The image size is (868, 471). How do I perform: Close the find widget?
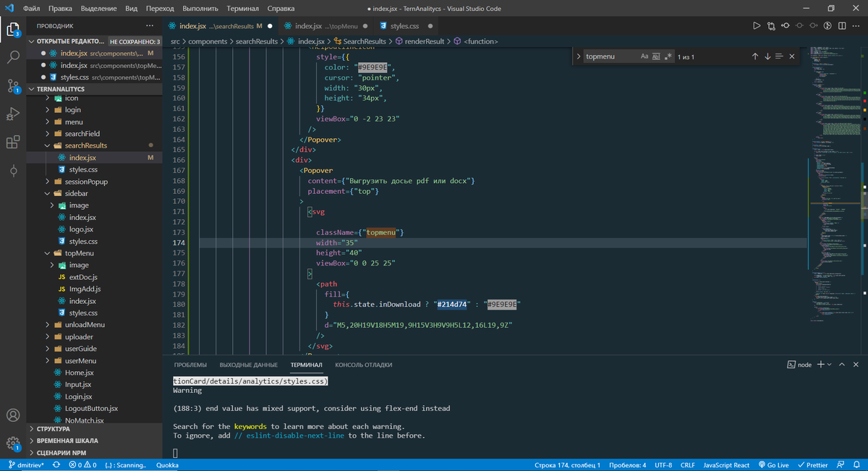792,56
